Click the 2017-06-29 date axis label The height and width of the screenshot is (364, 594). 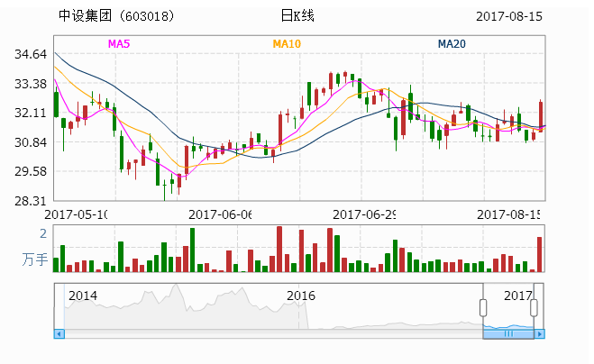(x=364, y=214)
